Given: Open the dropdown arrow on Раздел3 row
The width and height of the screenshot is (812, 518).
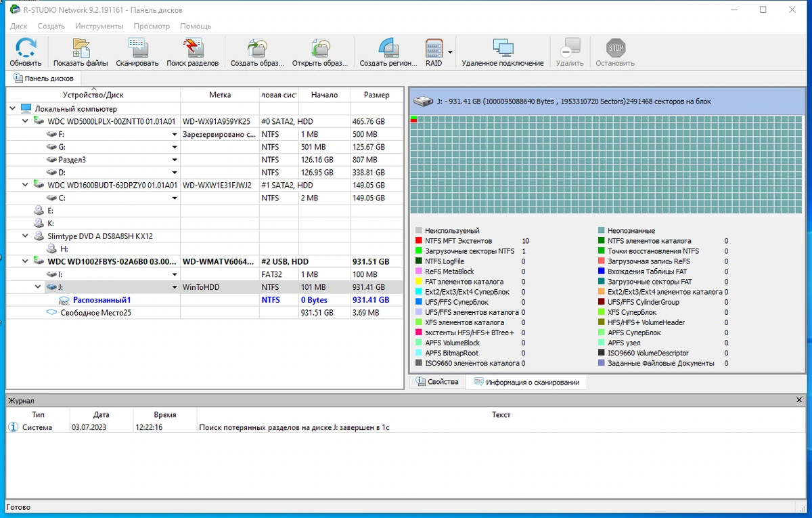Looking at the screenshot, I should coord(175,160).
